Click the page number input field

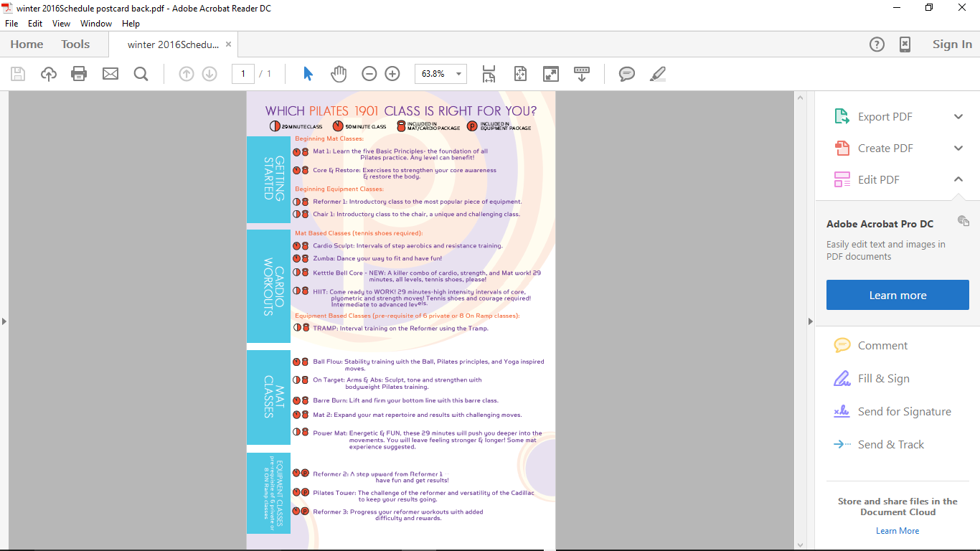tap(243, 74)
